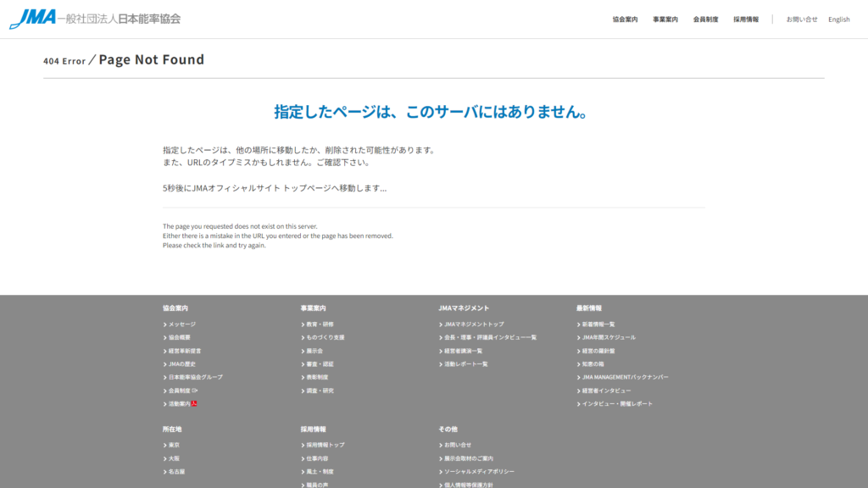Click お問い合せ in the top header

(802, 19)
